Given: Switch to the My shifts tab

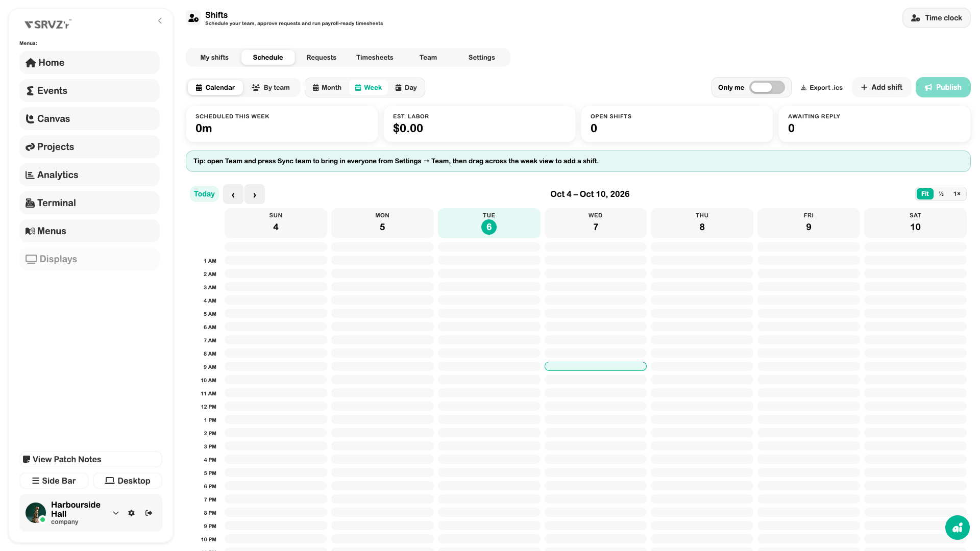Looking at the screenshot, I should [214, 58].
